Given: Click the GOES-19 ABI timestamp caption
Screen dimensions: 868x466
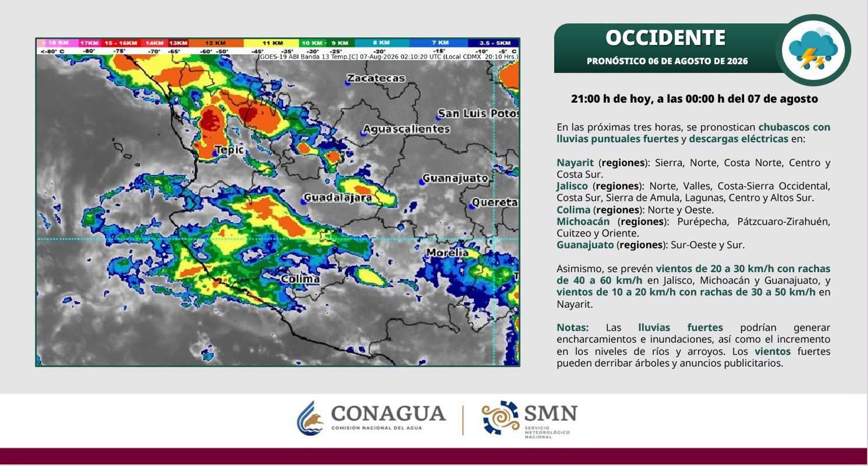Looking at the screenshot, I should 389,56.
